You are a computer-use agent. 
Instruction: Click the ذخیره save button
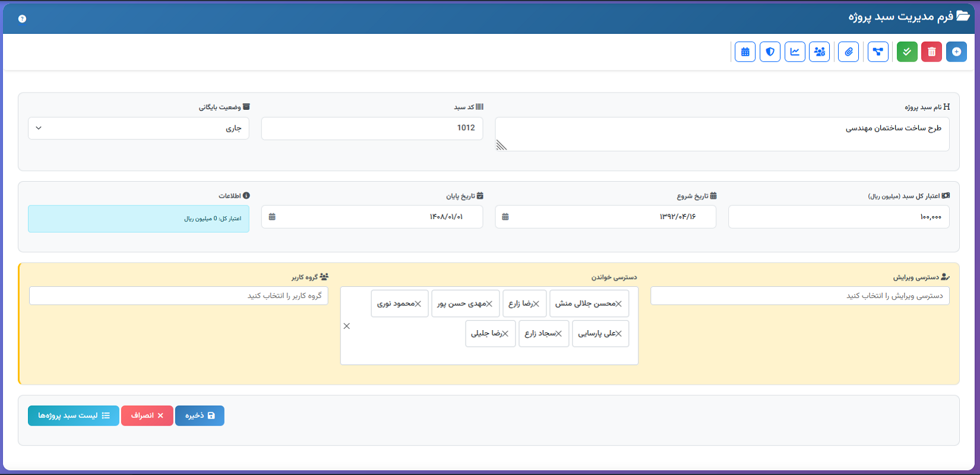200,416
